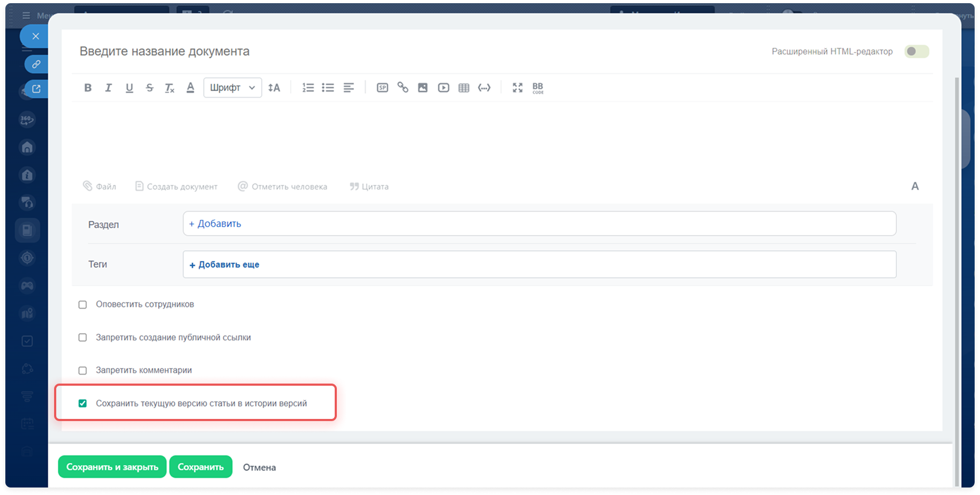980x495 pixels.
Task: Check Запретить комментарии checkbox
Action: click(x=82, y=371)
